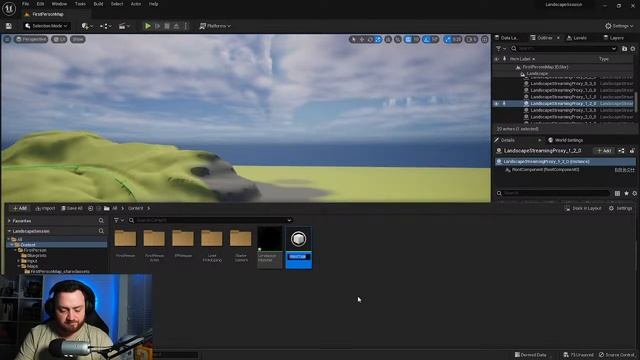Image resolution: width=640 pixels, height=360 pixels.
Task: Toggle surface snapping icon in viewport
Action: (398, 40)
